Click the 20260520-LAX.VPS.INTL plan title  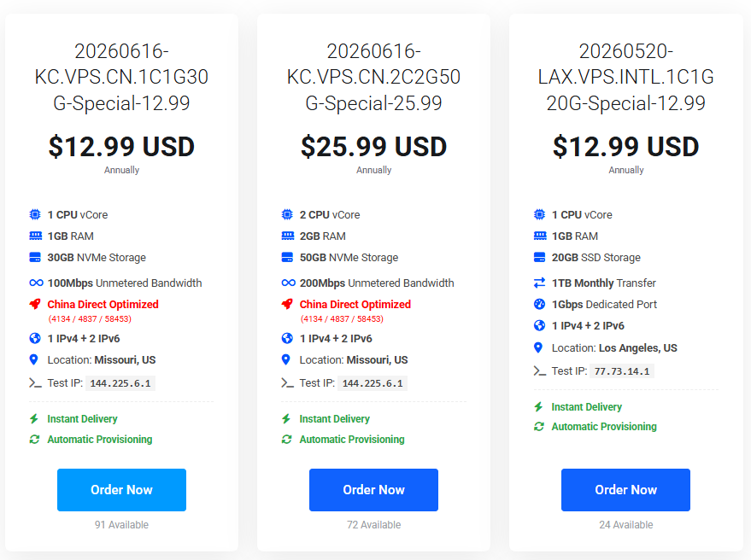[625, 77]
